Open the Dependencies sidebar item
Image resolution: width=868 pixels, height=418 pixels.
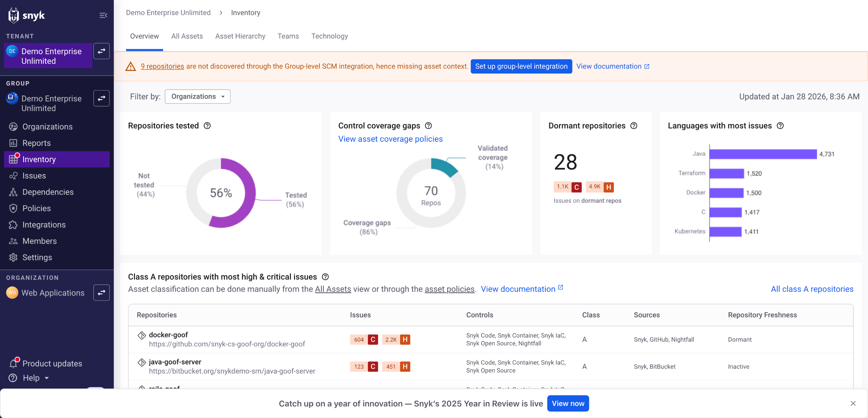[48, 192]
